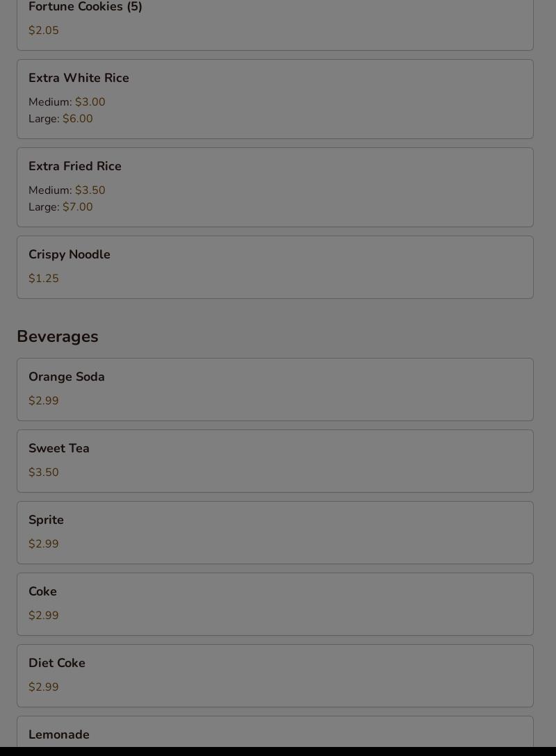Select the Sprite beverage card
Image resolution: width=556 pixels, height=756 pixels.
[275, 533]
